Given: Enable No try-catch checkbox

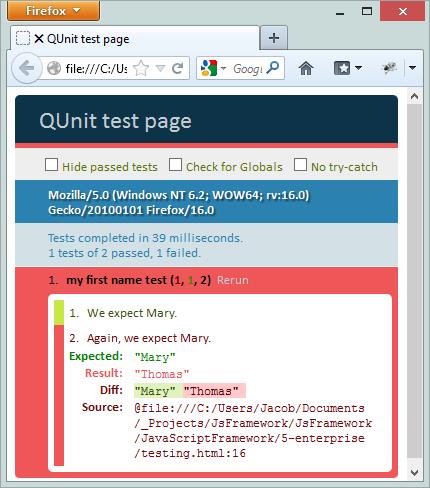Looking at the screenshot, I should (x=300, y=165).
